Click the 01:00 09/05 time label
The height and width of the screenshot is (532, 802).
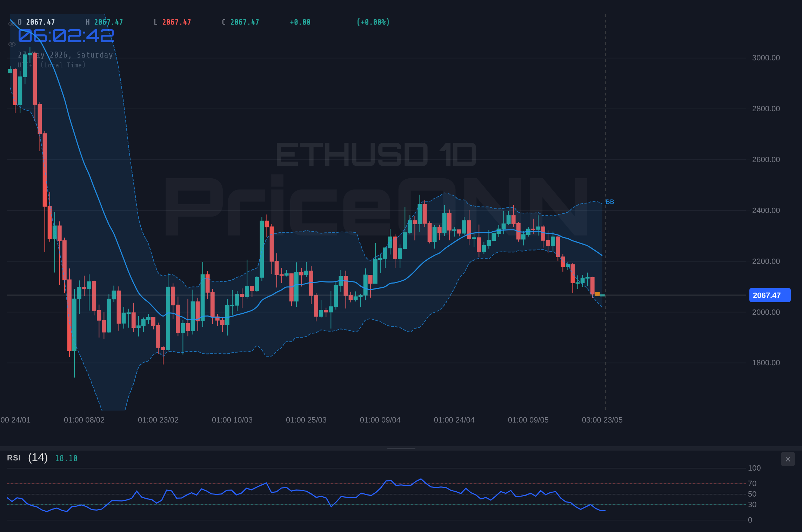point(528,420)
